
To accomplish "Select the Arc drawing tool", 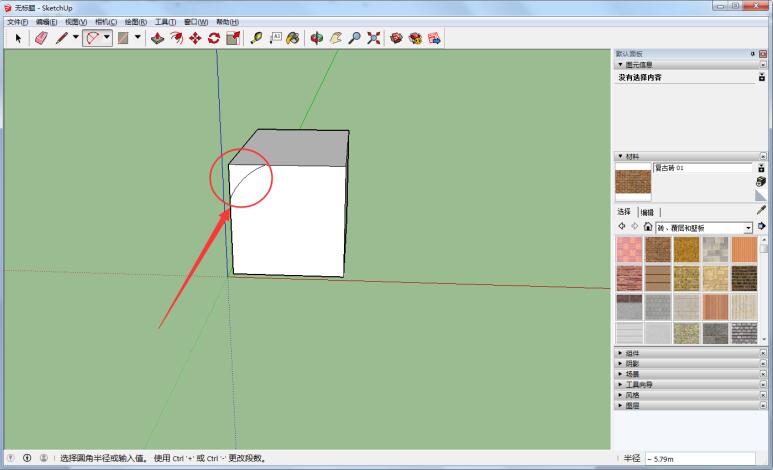I will pos(92,38).
